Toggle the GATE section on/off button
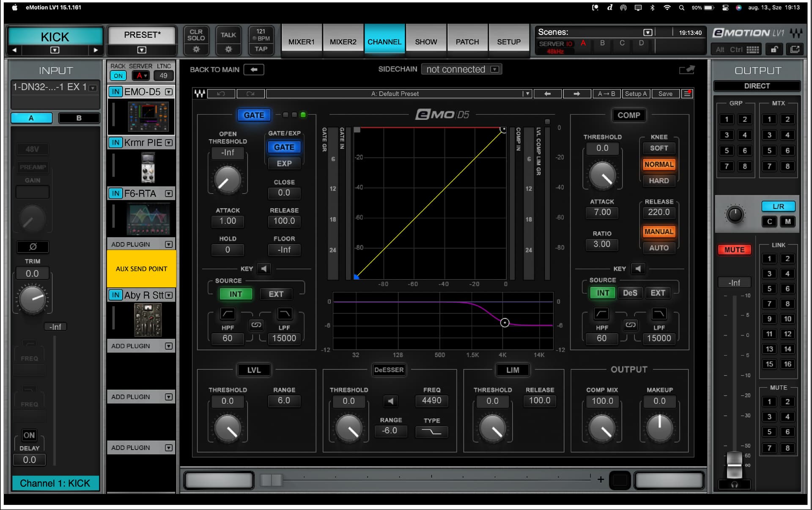812x510 pixels. (254, 115)
